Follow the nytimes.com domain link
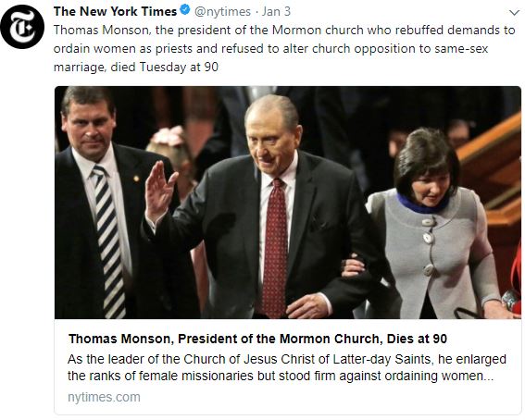The image size is (525, 420). point(104,397)
